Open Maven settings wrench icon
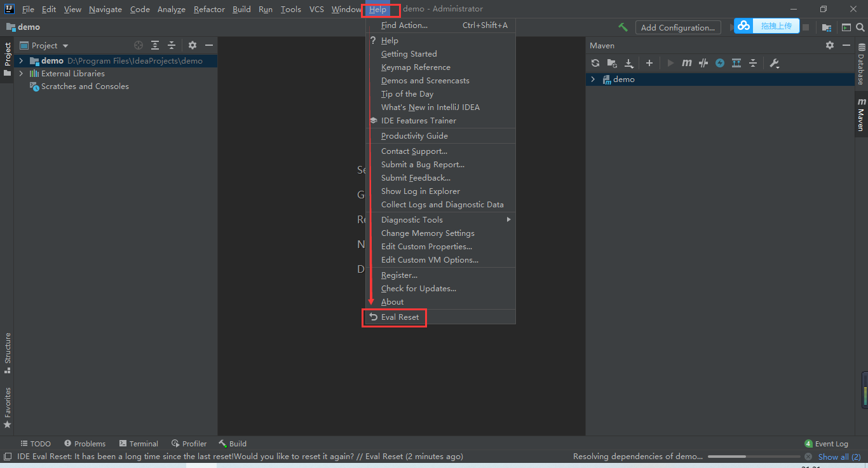 coord(774,63)
